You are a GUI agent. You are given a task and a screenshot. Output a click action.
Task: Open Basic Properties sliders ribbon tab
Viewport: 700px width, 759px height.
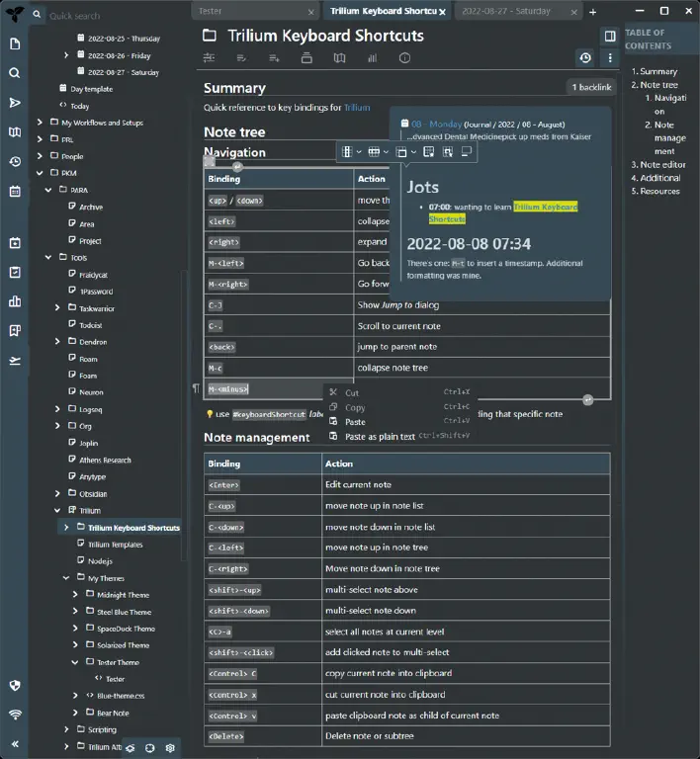click(x=210, y=58)
